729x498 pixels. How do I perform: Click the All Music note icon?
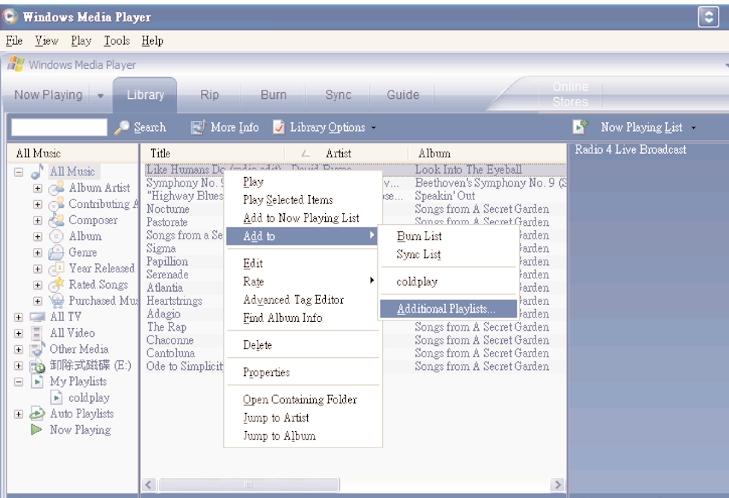pyautogui.click(x=37, y=172)
